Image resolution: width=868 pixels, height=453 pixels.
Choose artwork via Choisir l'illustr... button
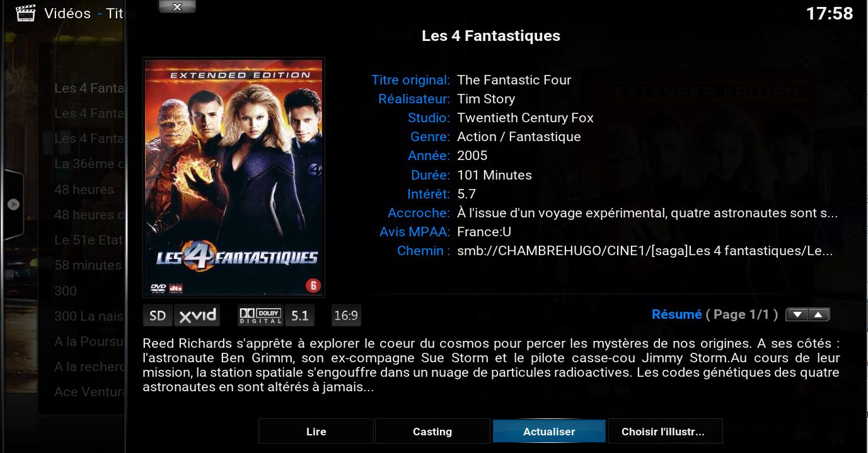coord(665,432)
